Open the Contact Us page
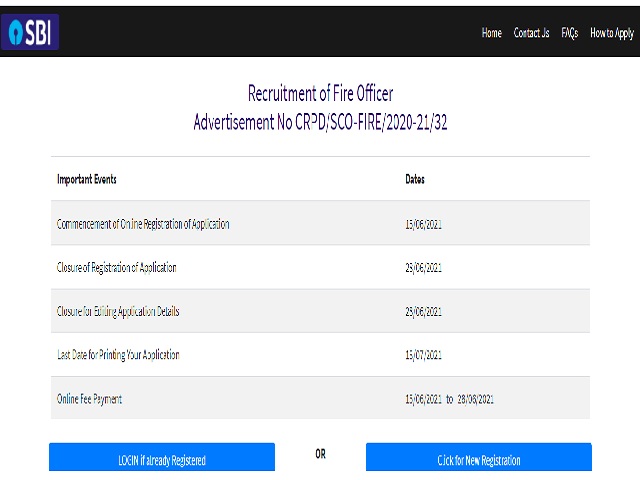640x480 pixels. (531, 33)
